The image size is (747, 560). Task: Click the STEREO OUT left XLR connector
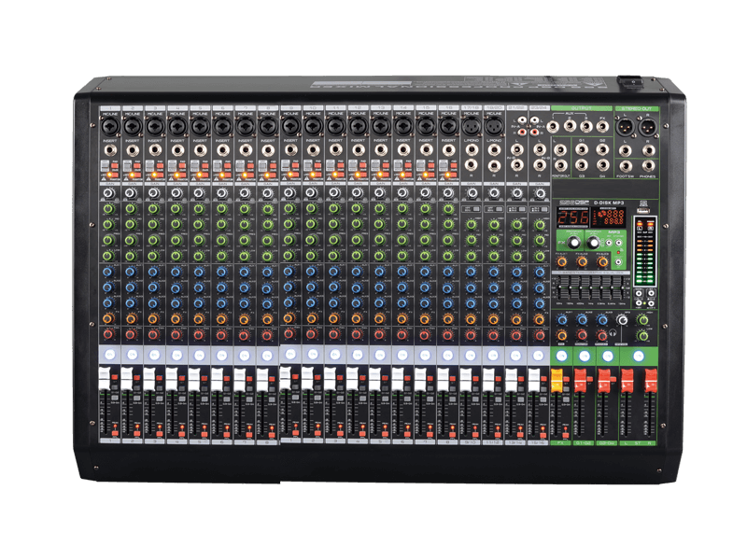[x=625, y=127]
